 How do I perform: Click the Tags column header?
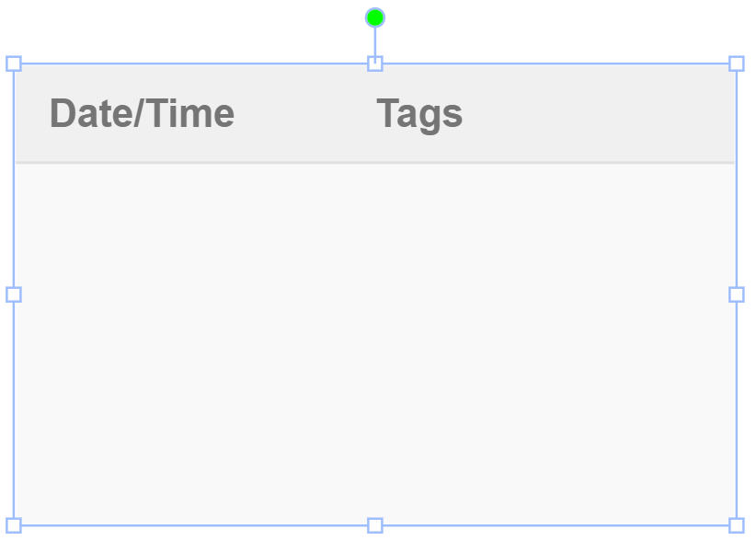coord(419,114)
